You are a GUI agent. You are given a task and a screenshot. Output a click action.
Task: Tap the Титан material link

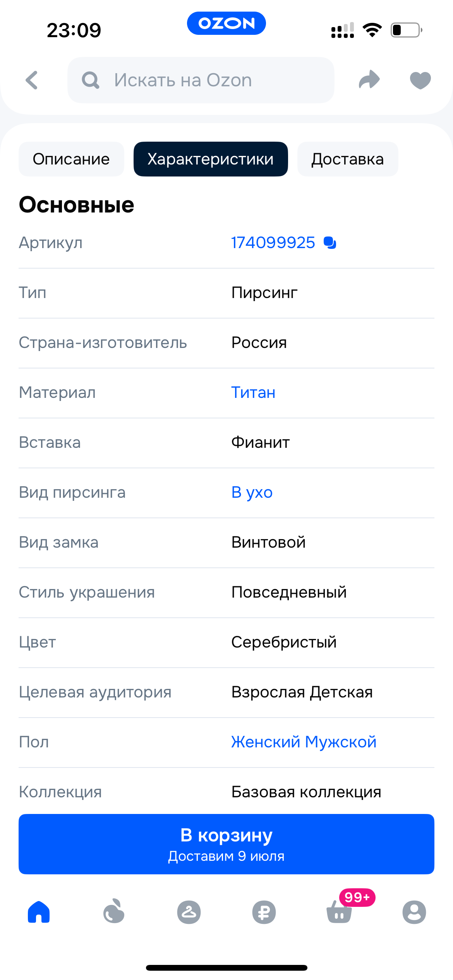[x=253, y=392]
